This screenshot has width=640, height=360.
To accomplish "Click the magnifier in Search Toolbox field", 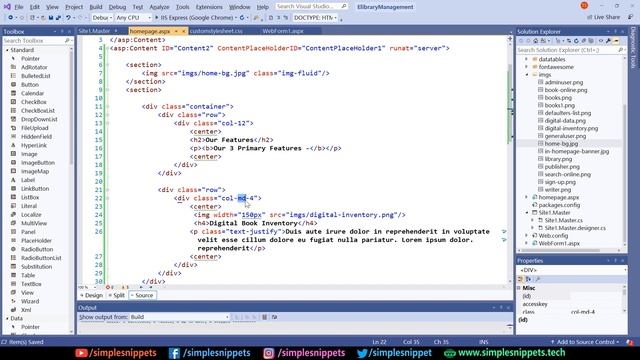I will click(x=67, y=41).
